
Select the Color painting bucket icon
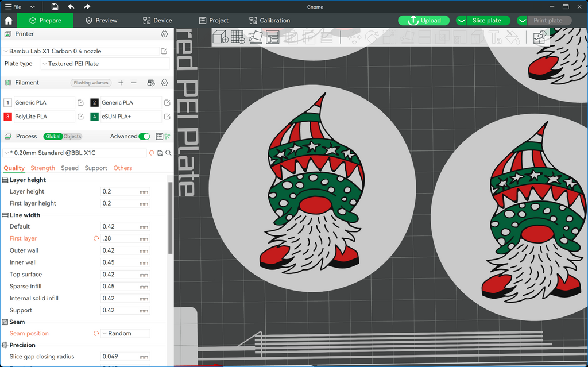tap(513, 37)
